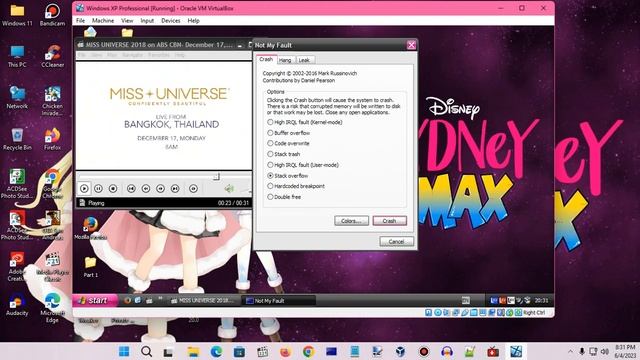Pause the Miss Universe video
Image resolution: width=640 pixels, height=360 pixels.
coord(98,189)
